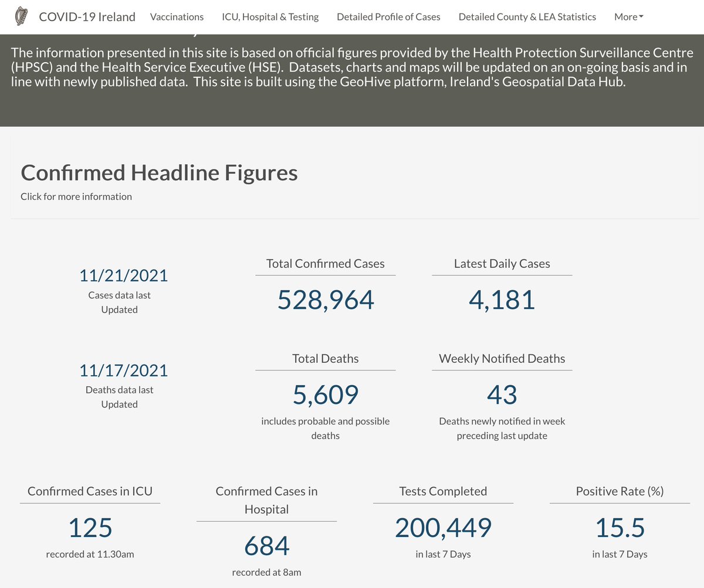Go to ICU, Hospital & Testing page
This screenshot has height=588, width=704.
tap(270, 16)
